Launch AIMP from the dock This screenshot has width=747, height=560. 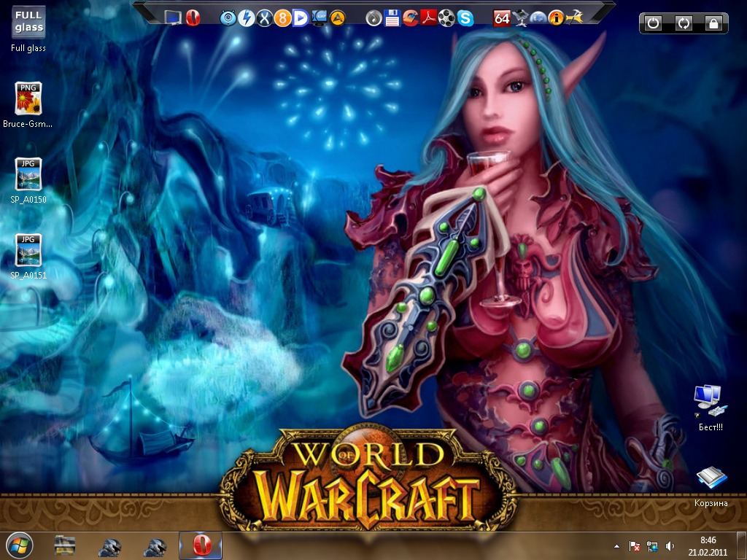coord(337,18)
